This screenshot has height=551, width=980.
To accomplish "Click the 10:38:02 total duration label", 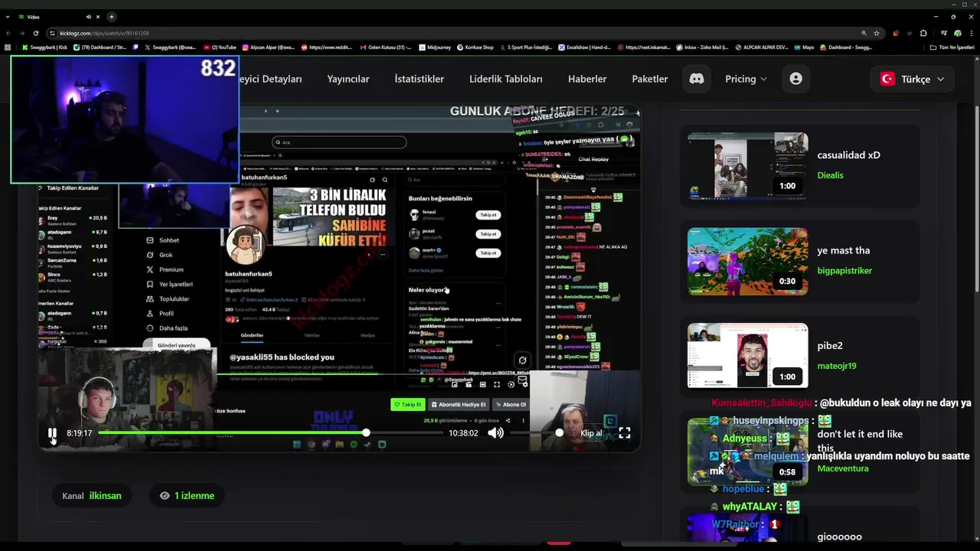I will click(463, 433).
